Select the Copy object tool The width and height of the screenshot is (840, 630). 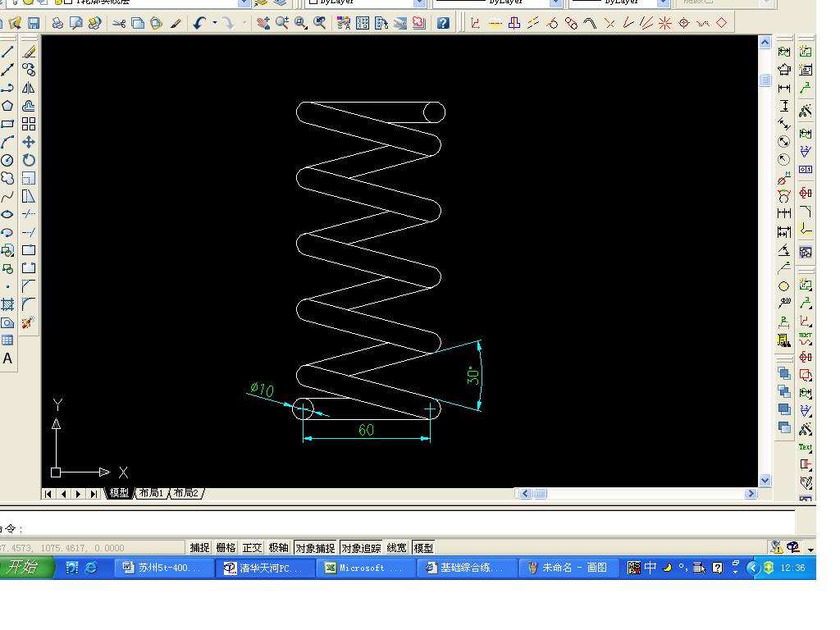point(29,70)
